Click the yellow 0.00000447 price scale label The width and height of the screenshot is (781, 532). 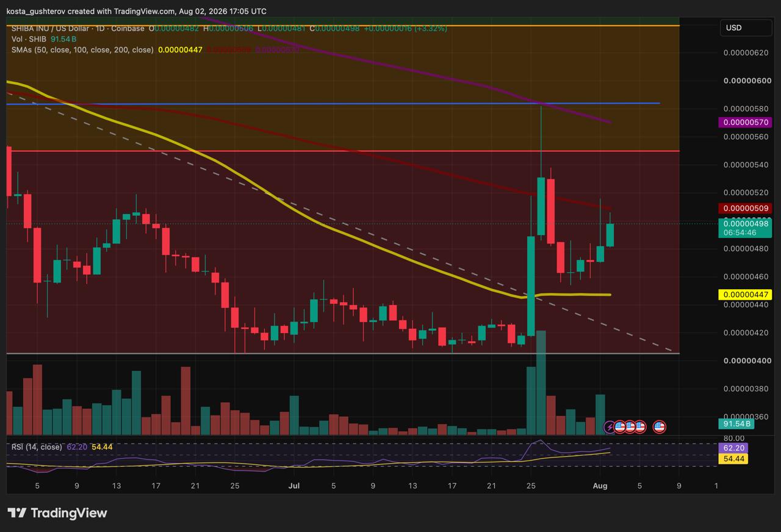pyautogui.click(x=746, y=295)
